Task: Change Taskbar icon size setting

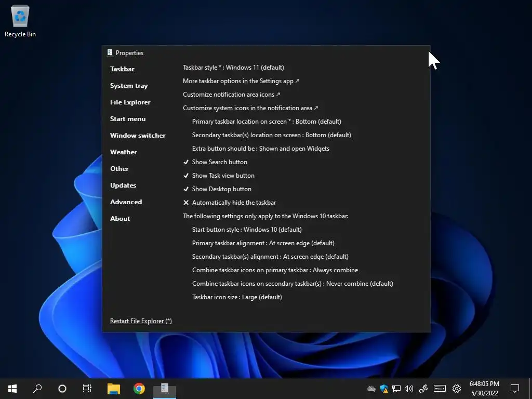Action: 237,297
